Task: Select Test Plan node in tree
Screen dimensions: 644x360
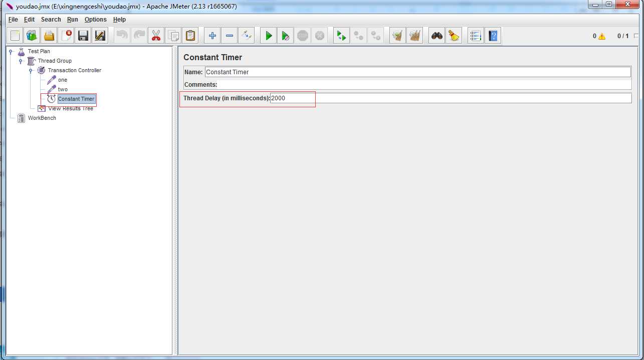Action: [39, 51]
